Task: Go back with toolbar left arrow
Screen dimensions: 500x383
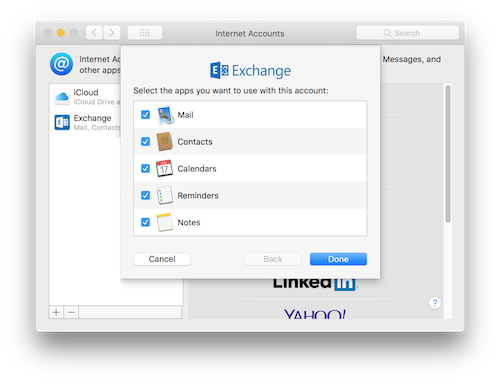Action: point(94,33)
